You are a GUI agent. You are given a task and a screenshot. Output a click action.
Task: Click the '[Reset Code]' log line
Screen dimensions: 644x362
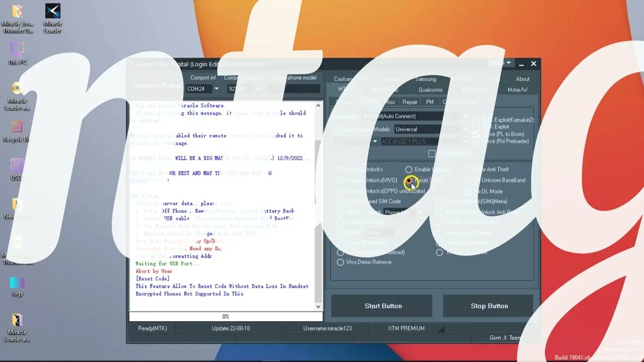click(x=152, y=279)
